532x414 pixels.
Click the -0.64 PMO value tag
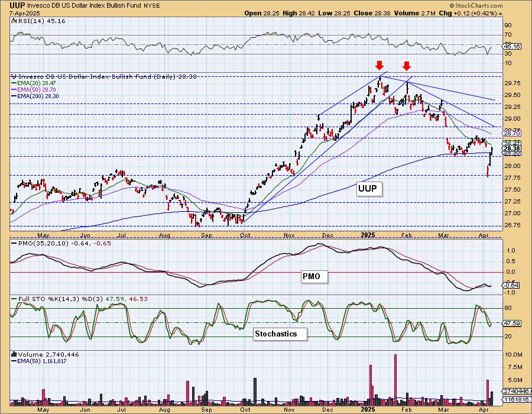[x=512, y=285]
